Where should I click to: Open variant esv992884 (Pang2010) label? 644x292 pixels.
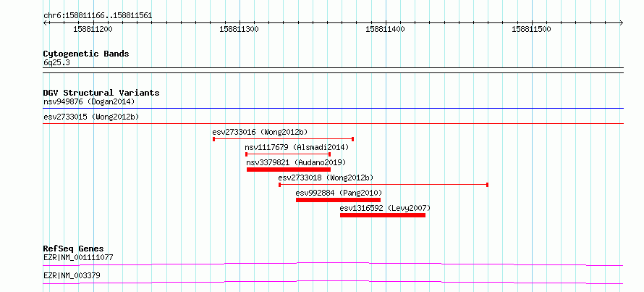339,193
